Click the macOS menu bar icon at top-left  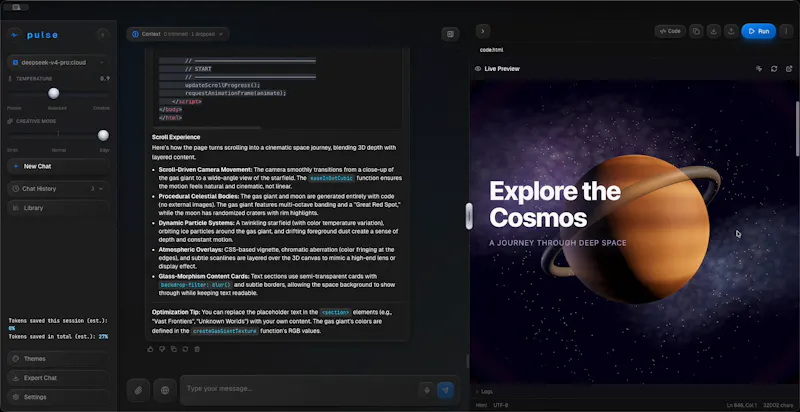click(x=16, y=7)
